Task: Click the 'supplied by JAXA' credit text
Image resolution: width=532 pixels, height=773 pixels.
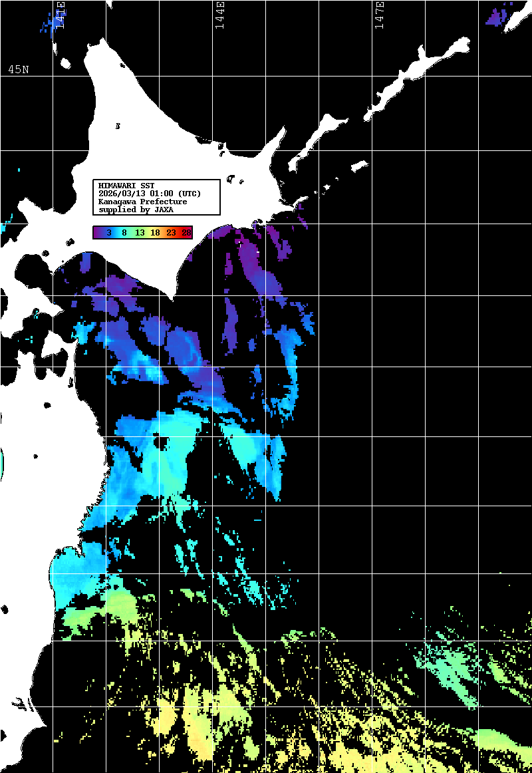Action: (x=136, y=210)
